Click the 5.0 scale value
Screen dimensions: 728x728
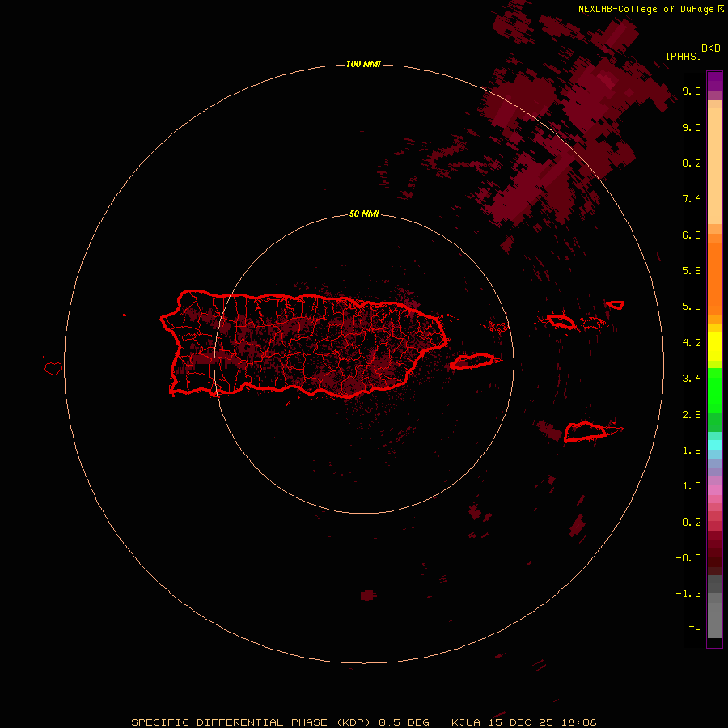692,307
